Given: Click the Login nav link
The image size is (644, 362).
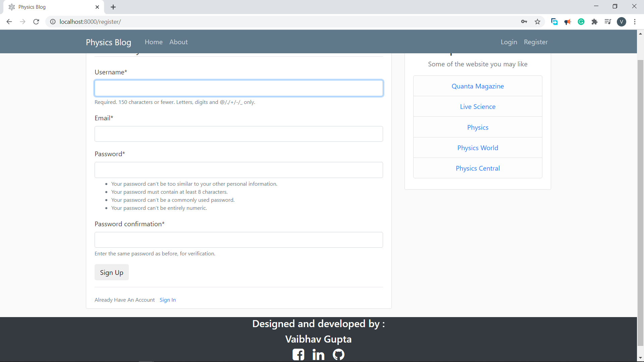Looking at the screenshot, I should [509, 42].
